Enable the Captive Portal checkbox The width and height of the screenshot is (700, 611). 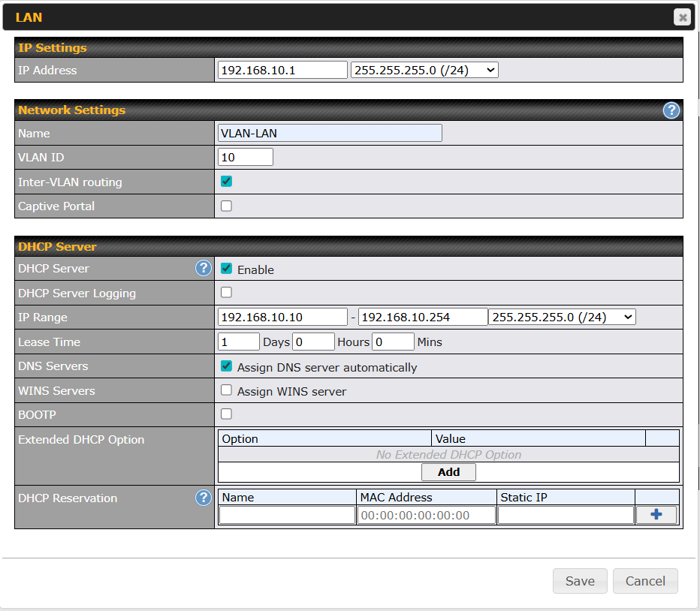226,206
